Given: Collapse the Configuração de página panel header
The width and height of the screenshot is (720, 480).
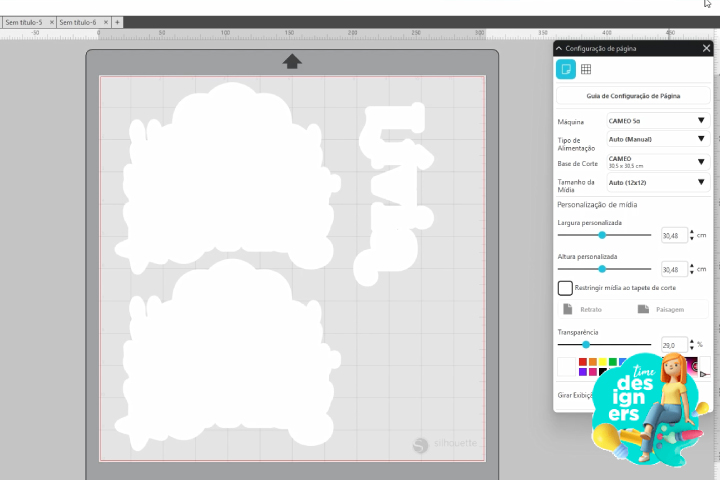Looking at the screenshot, I should tap(559, 48).
